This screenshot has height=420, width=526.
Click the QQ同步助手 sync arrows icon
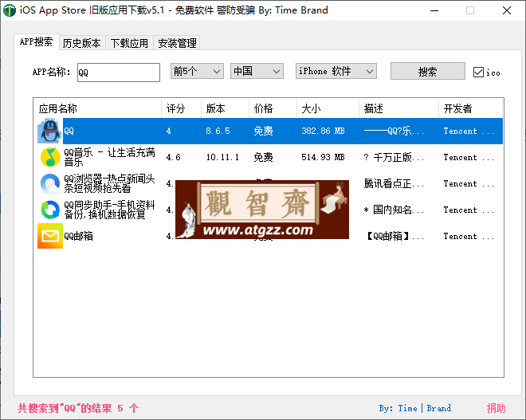click(x=50, y=210)
